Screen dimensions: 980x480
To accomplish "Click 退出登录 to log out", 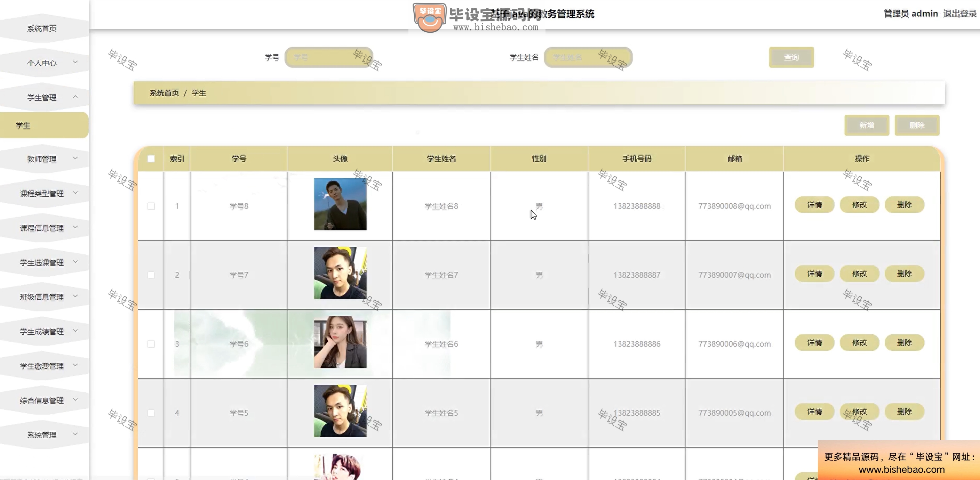I will pos(959,14).
